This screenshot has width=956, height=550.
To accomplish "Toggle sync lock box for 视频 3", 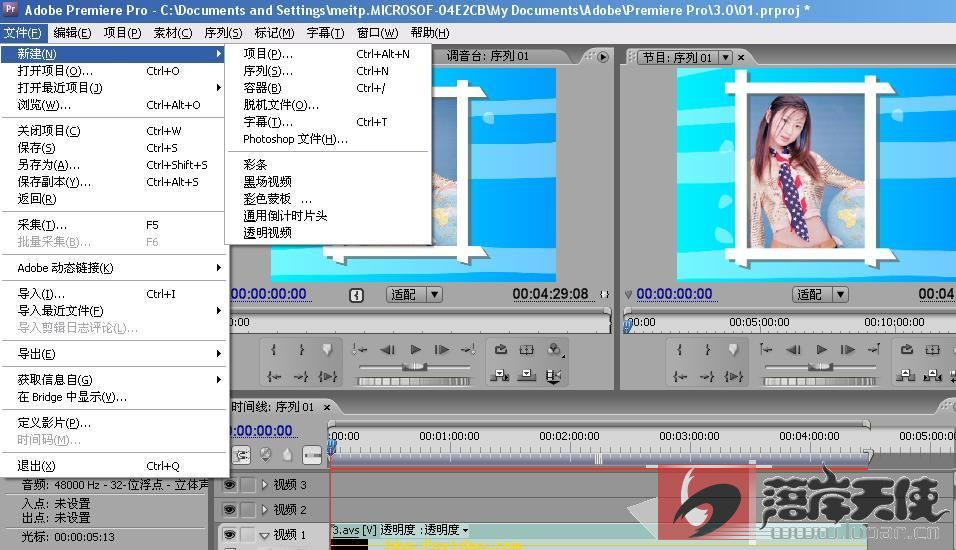I will tap(248, 485).
